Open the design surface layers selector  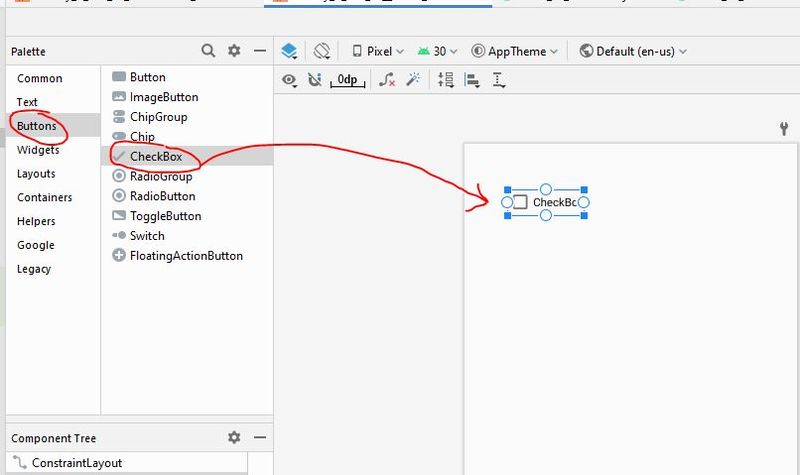[x=289, y=51]
